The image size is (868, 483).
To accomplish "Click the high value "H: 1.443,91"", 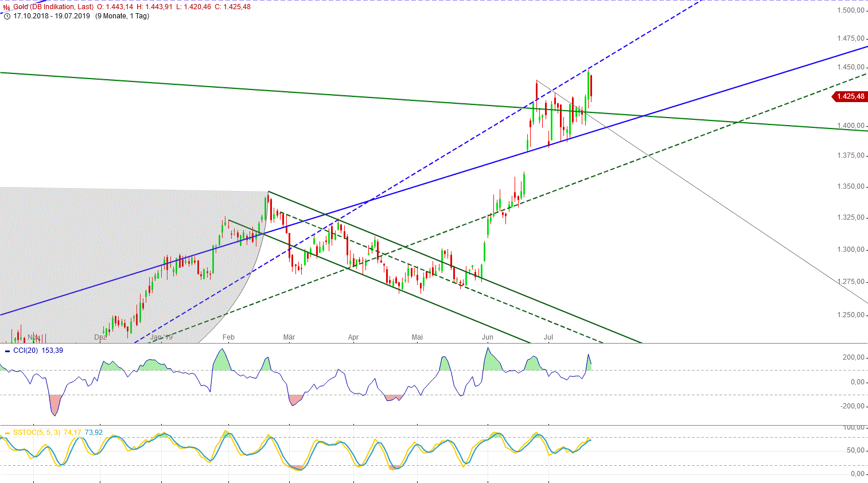I will pyautogui.click(x=154, y=7).
